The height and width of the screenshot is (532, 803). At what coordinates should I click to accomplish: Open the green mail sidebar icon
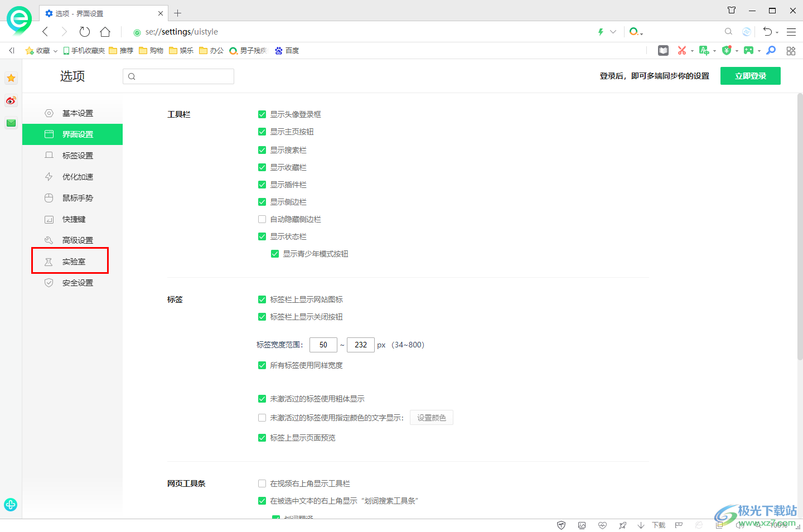[x=11, y=123]
